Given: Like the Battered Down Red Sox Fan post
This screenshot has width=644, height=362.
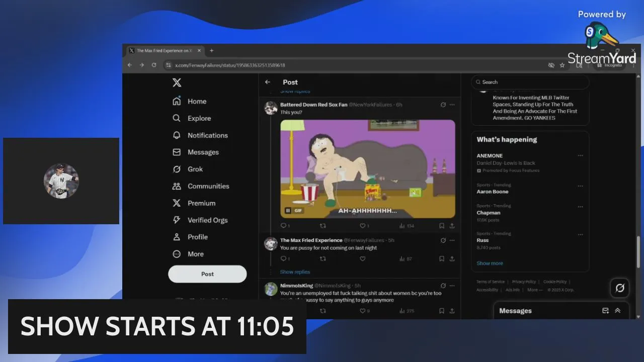Looking at the screenshot, I should pos(364,226).
